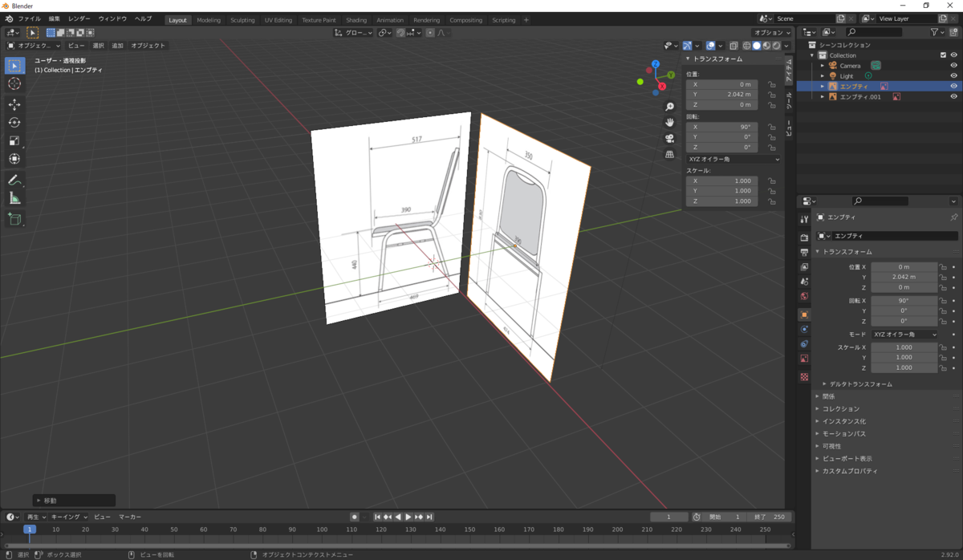Add new collection in outliner header
Viewport: 963px width, 560px height.
click(953, 32)
